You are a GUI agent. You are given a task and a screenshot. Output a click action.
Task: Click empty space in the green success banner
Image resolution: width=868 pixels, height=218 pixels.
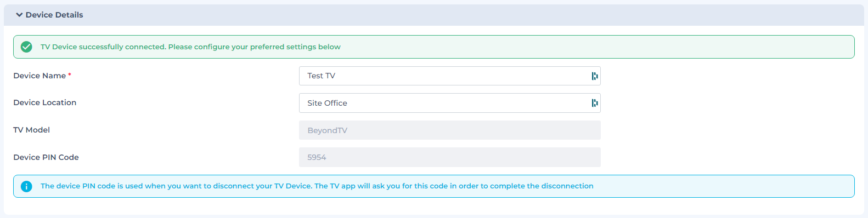pyautogui.click(x=598, y=47)
